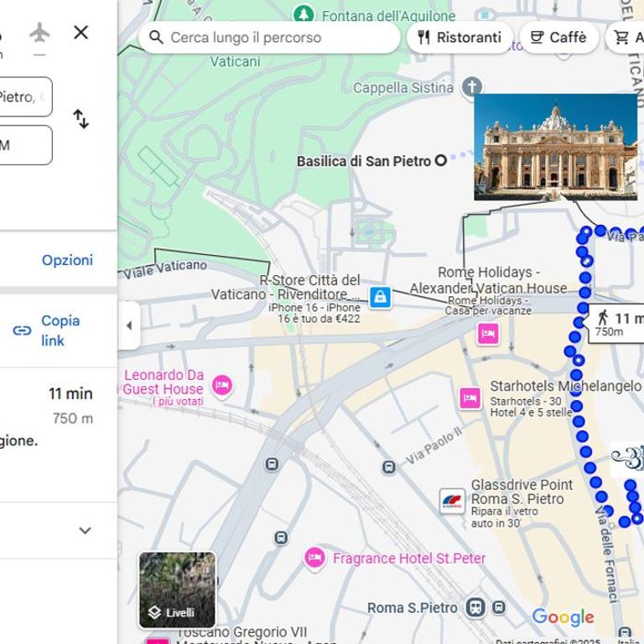
Task: Swap origin and destination
Action: click(80, 119)
